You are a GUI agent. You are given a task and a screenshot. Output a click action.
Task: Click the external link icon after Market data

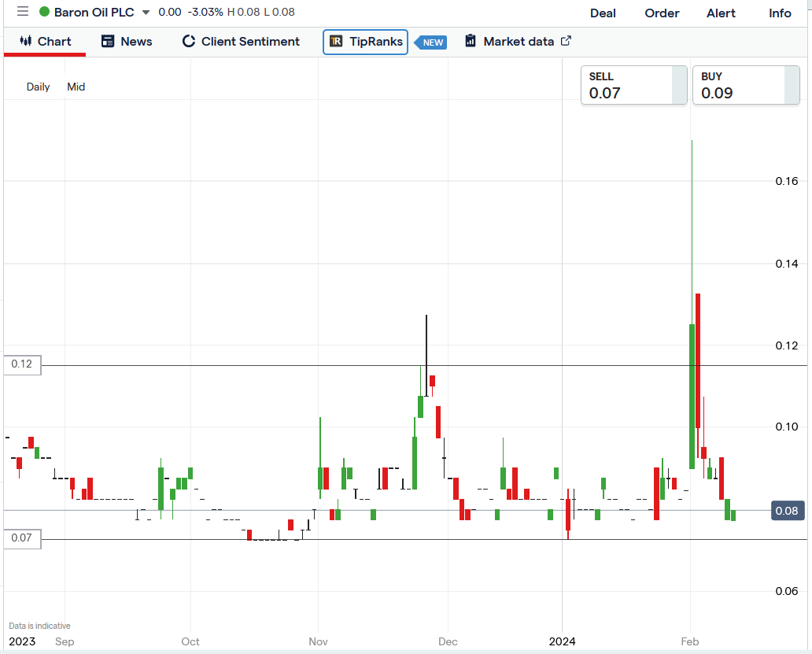coord(566,40)
